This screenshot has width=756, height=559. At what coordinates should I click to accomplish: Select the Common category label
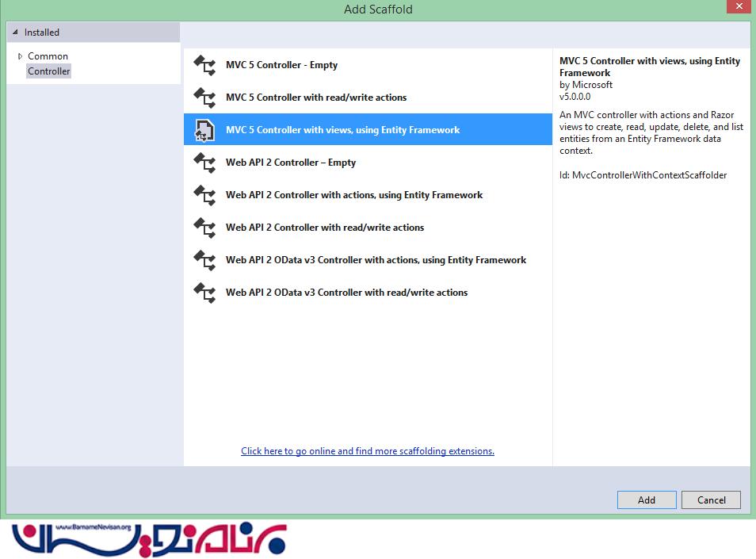48,56
